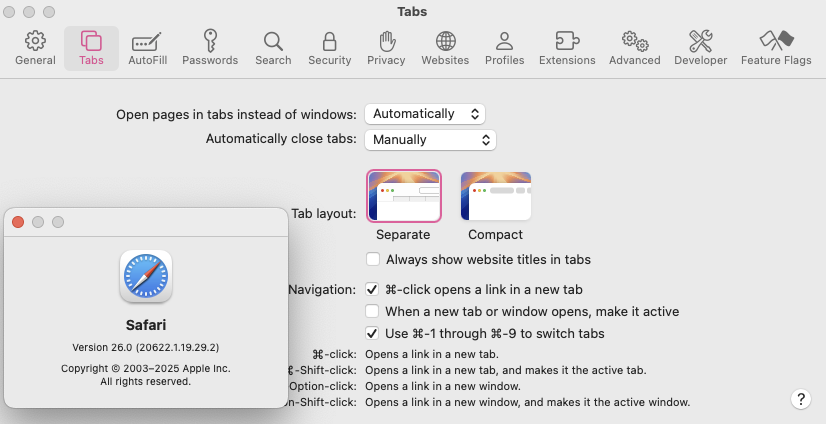Click the 'All rights reserved.' text

tap(146, 381)
